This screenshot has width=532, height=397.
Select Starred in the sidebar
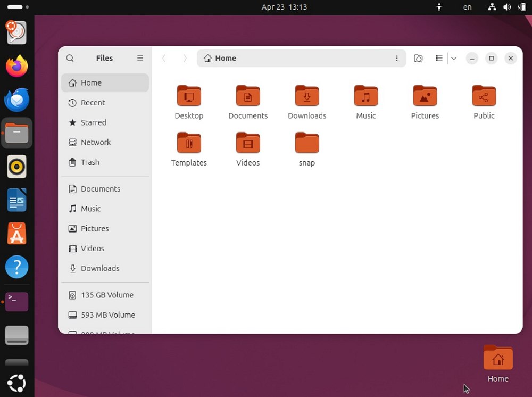coord(94,122)
